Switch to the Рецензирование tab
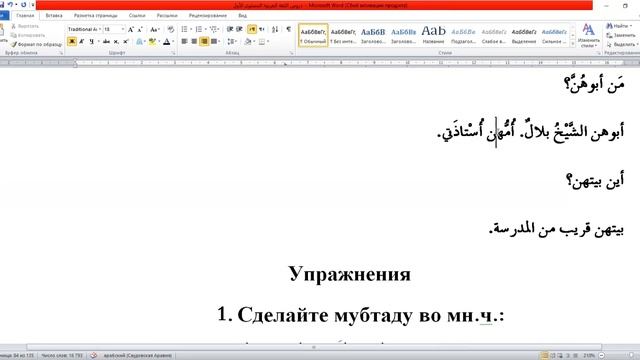This screenshot has width=640, height=360. 208,16
